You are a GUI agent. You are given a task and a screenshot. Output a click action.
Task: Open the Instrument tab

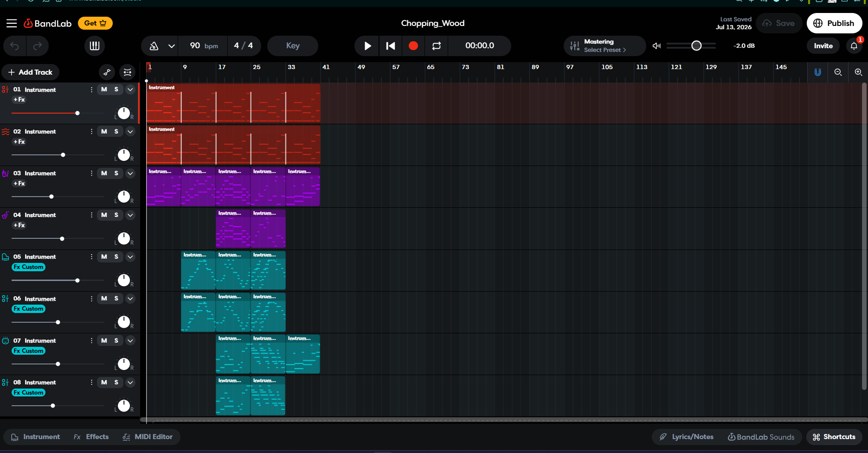36,437
